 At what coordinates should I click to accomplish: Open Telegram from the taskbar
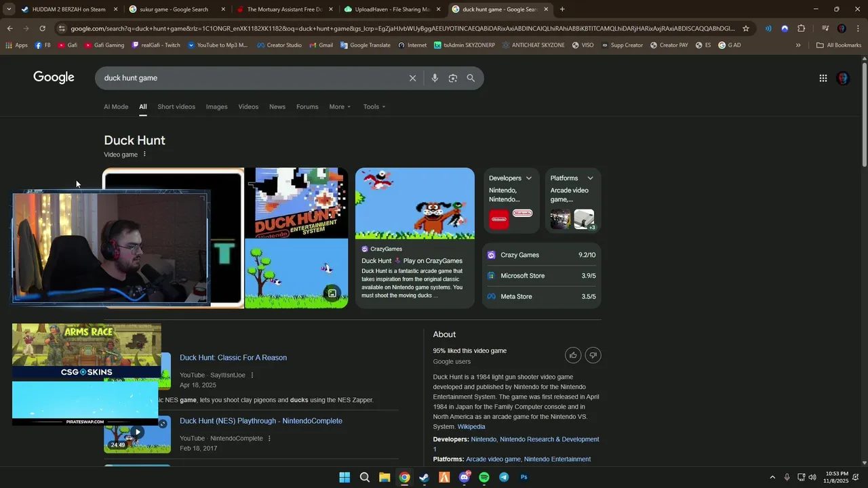coord(504,477)
